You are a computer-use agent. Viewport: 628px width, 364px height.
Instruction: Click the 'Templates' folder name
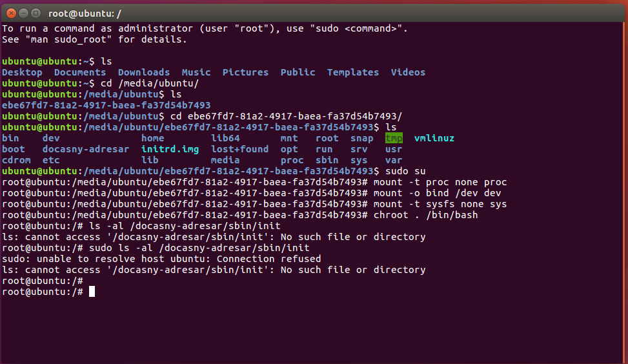pos(353,72)
